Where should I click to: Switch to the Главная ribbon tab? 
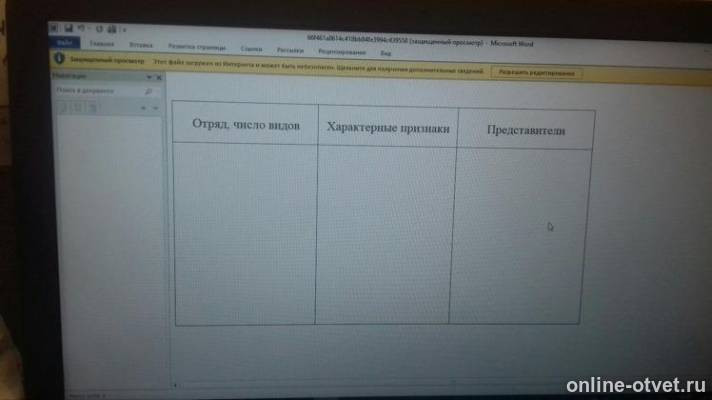(102, 44)
